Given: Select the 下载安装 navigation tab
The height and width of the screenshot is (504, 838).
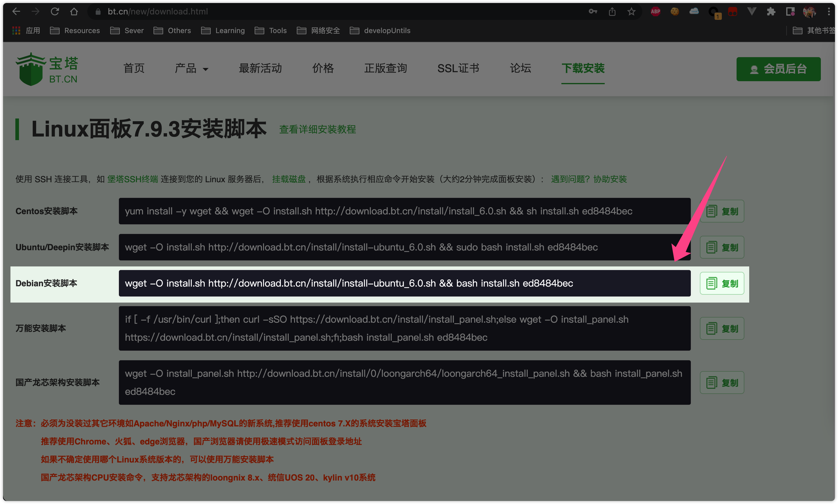Looking at the screenshot, I should (584, 68).
